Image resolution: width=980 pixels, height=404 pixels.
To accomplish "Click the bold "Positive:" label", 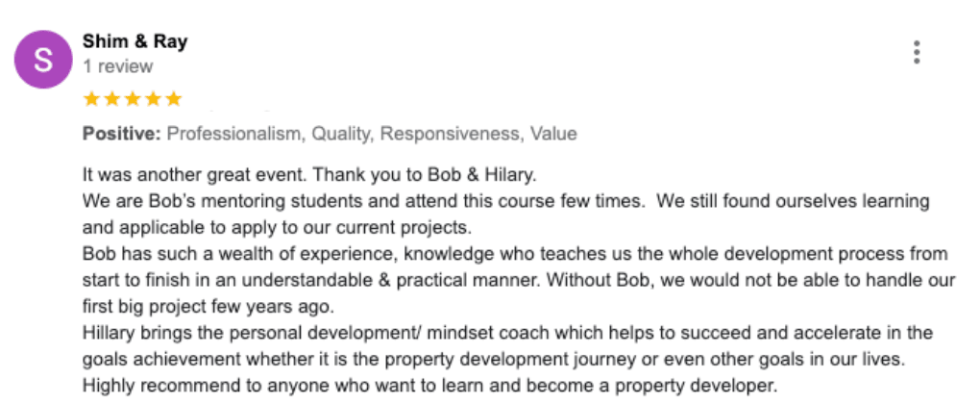I will 122,134.
